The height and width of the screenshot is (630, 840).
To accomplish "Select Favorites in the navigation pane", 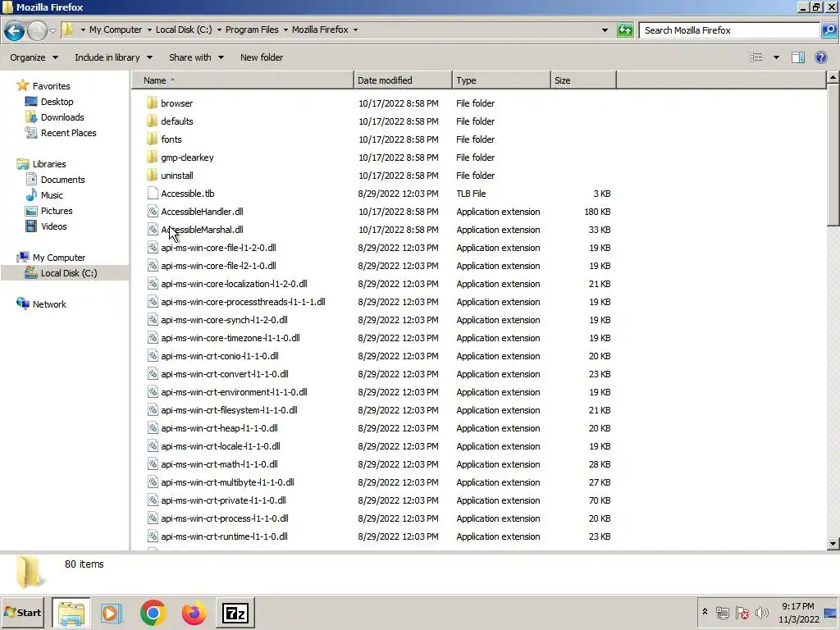I will coord(51,85).
